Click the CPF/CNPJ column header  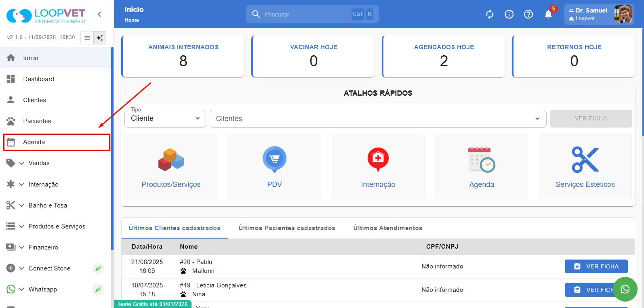click(442, 247)
